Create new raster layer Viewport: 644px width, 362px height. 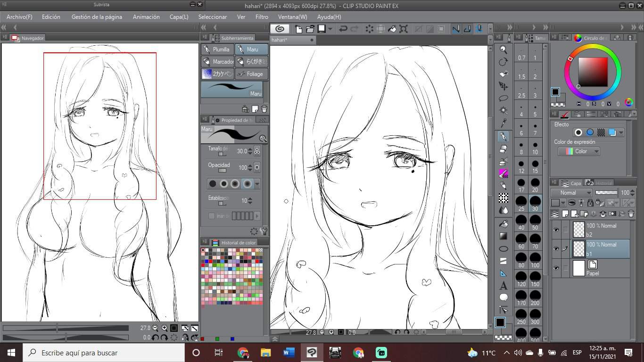(565, 214)
